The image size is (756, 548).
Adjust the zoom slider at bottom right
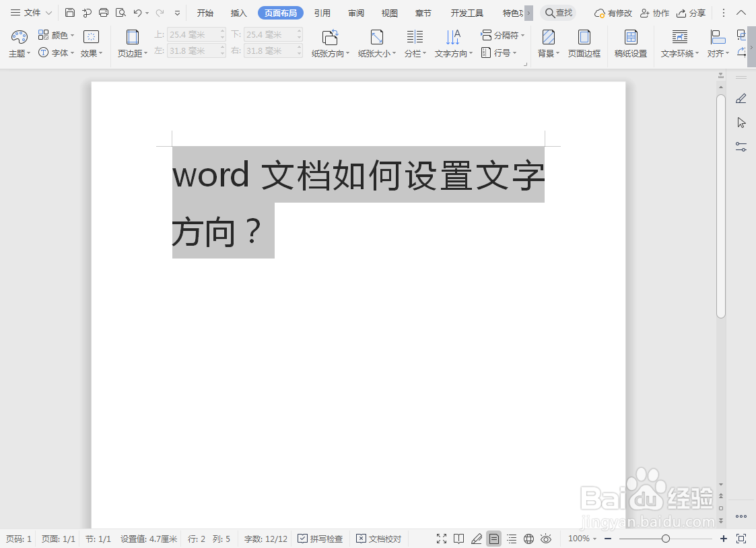[x=666, y=538]
